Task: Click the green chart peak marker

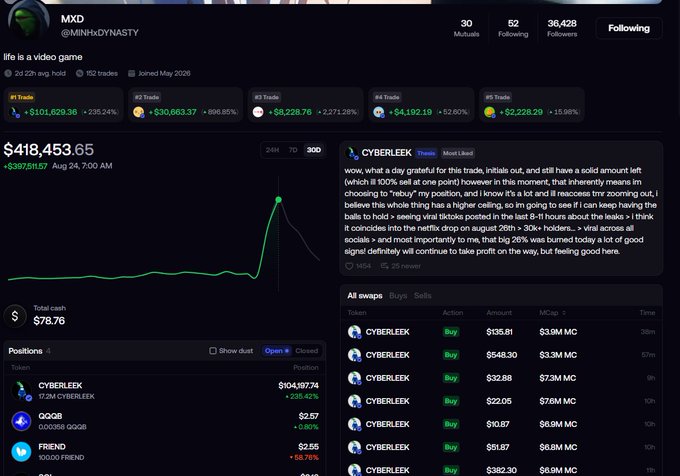Action: tap(278, 199)
